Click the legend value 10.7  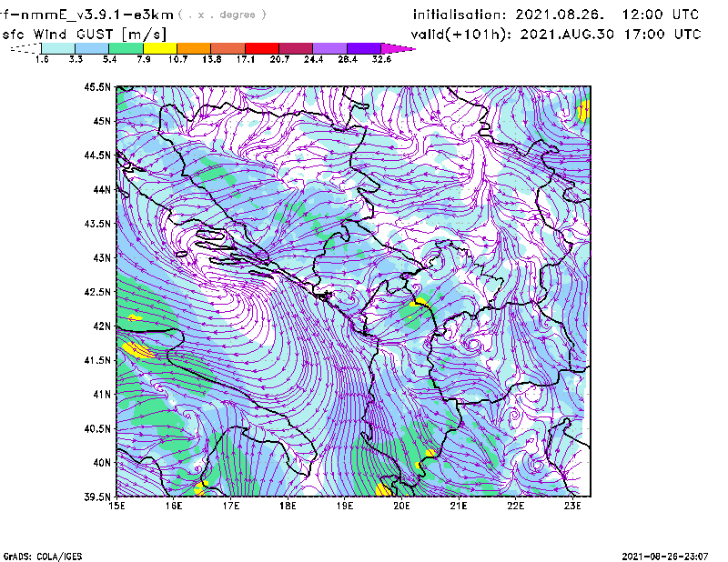point(177,59)
